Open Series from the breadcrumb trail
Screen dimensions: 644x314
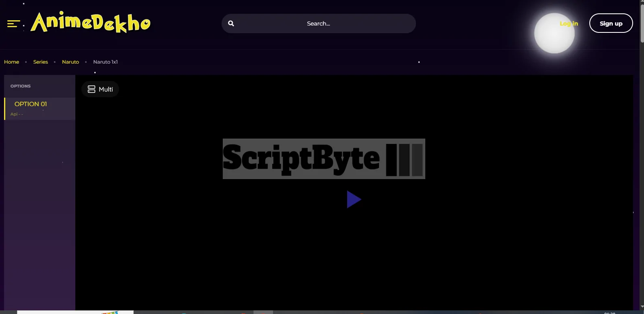click(x=41, y=62)
